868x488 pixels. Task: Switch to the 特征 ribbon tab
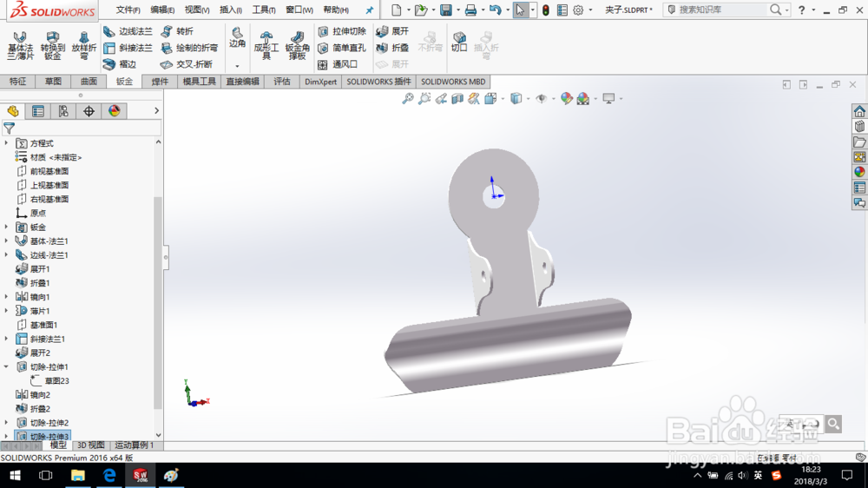[17, 82]
